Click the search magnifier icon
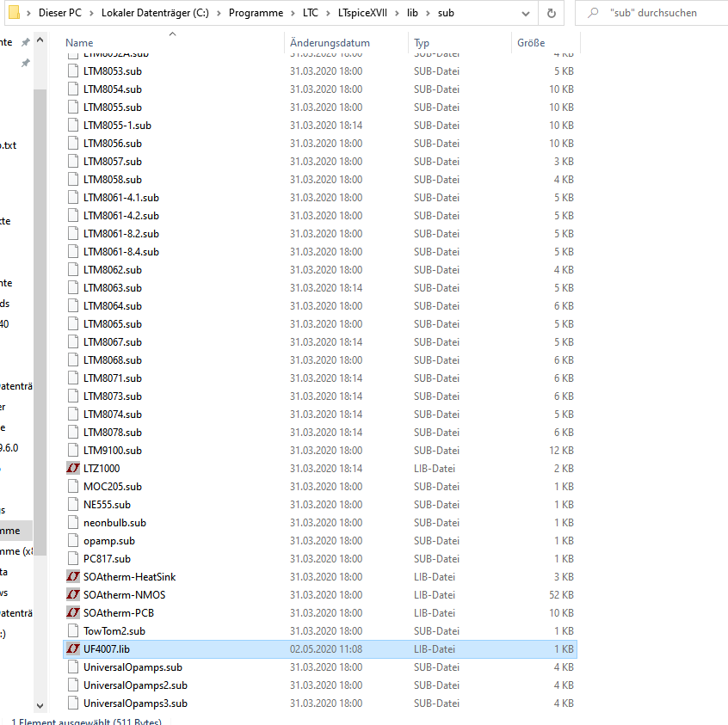Image resolution: width=728 pixels, height=725 pixels. coord(593,13)
